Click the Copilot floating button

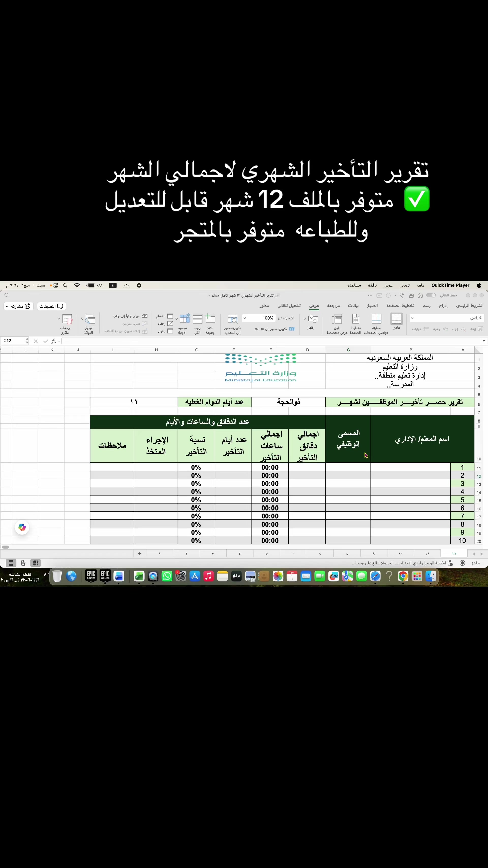point(22,527)
